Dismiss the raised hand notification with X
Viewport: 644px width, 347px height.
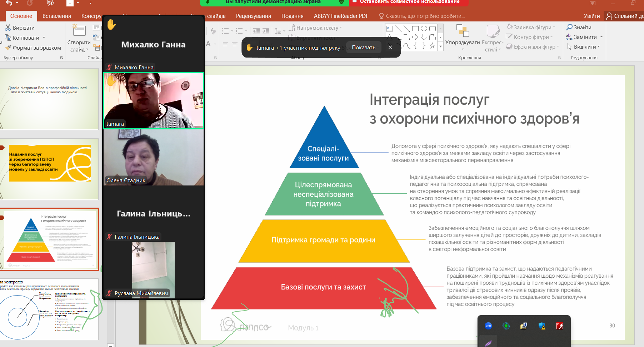point(390,47)
